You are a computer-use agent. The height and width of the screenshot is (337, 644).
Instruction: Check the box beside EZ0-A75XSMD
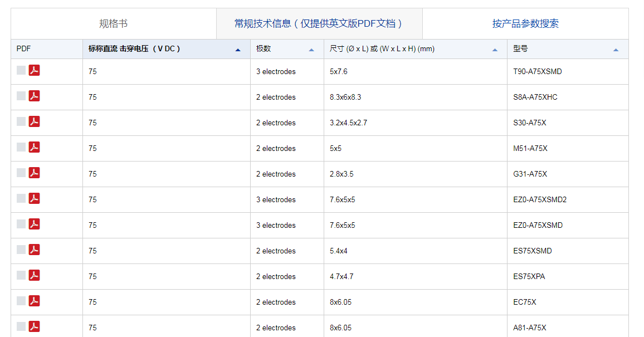pyautogui.click(x=21, y=224)
